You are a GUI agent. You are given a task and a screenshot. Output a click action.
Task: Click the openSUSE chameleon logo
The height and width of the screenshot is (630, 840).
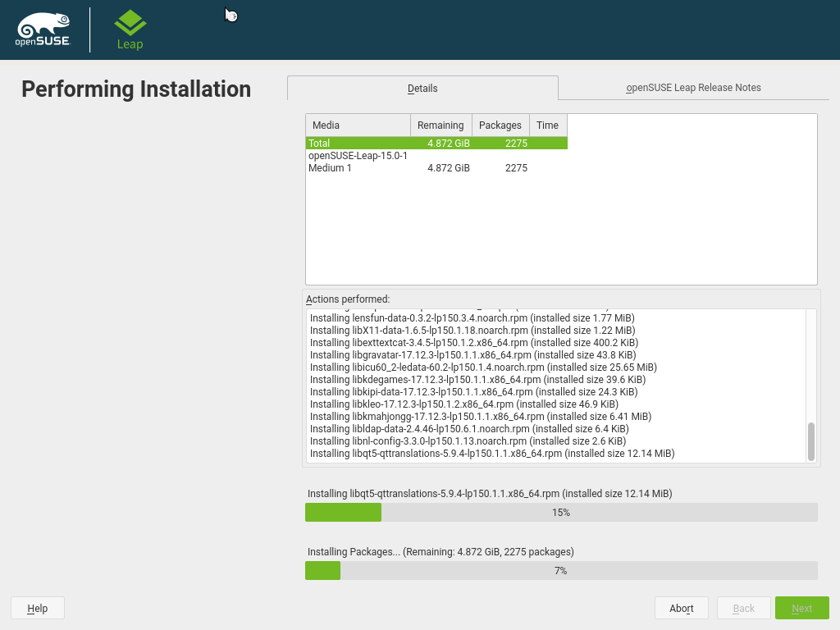tap(43, 30)
